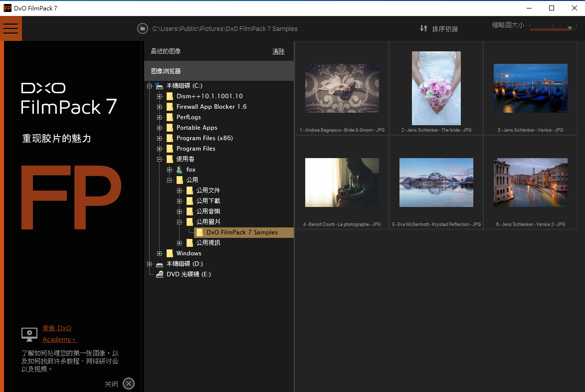Open the orange hamburger menu

point(11,29)
